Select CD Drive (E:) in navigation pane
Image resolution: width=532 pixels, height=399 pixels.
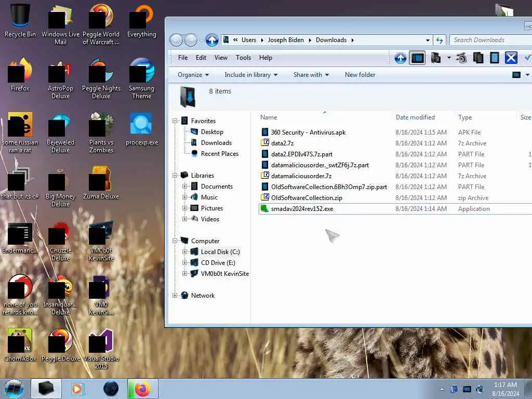(x=218, y=262)
